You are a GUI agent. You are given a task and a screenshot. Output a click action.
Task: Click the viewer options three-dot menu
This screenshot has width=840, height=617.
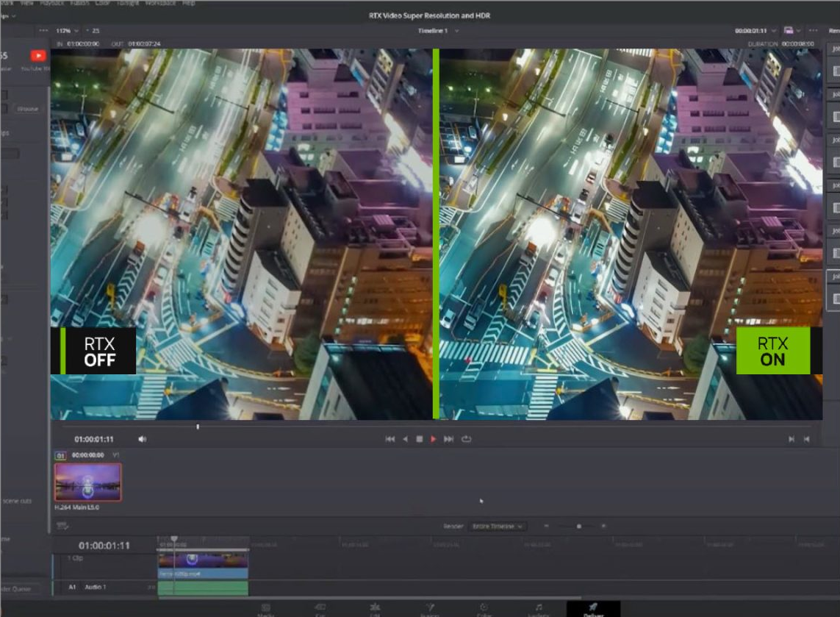click(813, 31)
